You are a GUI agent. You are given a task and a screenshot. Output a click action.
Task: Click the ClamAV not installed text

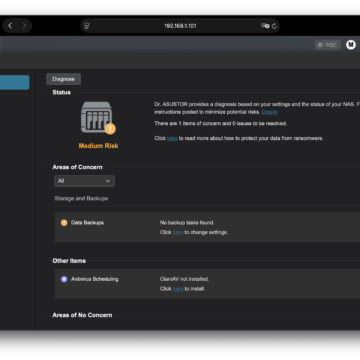[x=184, y=279]
